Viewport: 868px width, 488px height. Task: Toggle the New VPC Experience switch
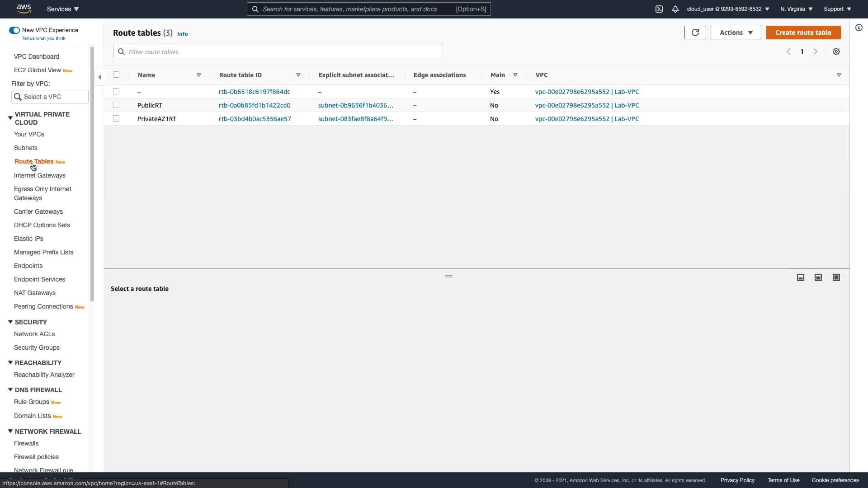click(x=14, y=30)
